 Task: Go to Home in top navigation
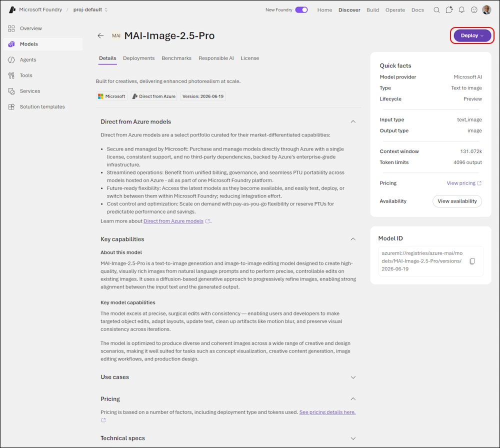324,10
